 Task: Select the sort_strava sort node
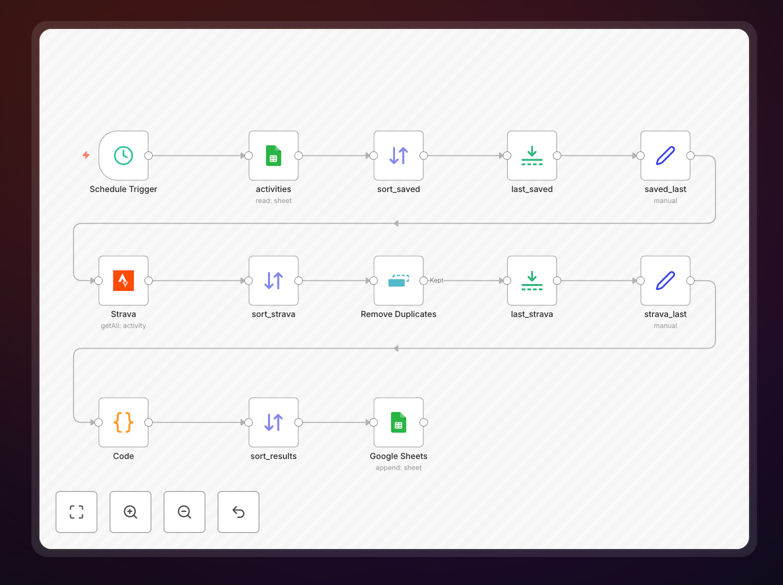click(274, 281)
